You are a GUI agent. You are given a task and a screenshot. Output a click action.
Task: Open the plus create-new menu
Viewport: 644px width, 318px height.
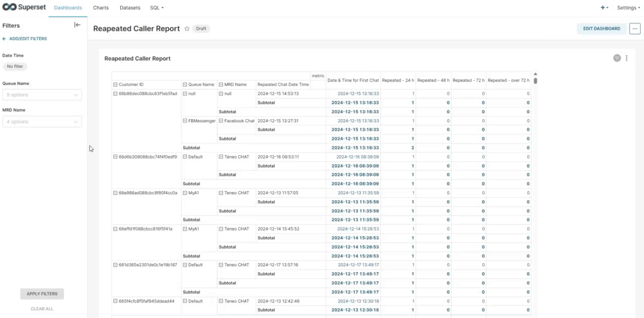[x=604, y=8]
